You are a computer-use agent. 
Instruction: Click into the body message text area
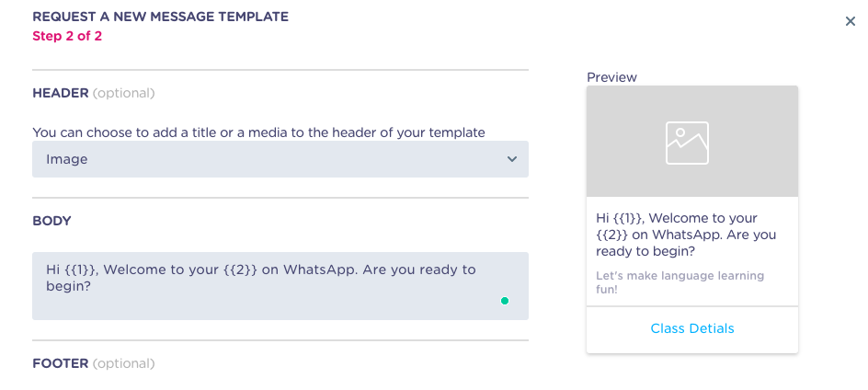click(x=280, y=286)
